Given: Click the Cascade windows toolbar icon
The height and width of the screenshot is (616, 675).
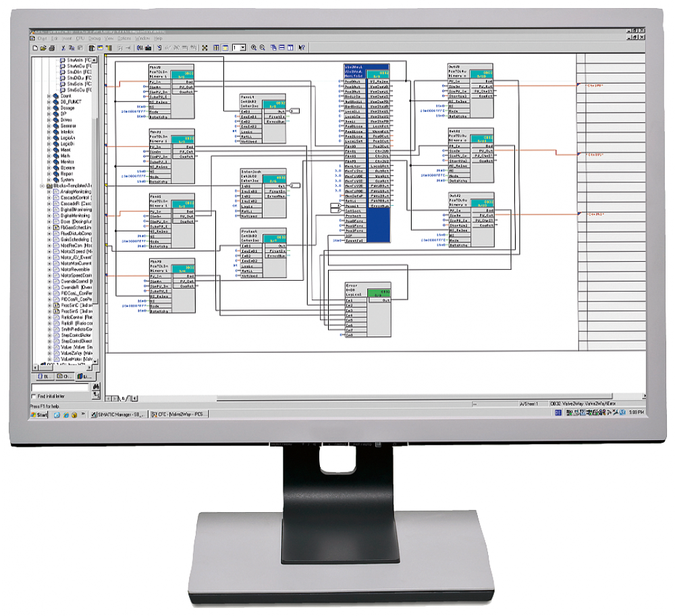Looking at the screenshot, I should pos(273,48).
